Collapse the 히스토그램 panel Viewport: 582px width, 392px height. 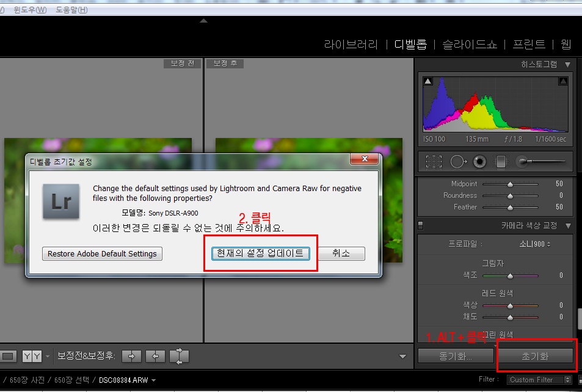(567, 64)
